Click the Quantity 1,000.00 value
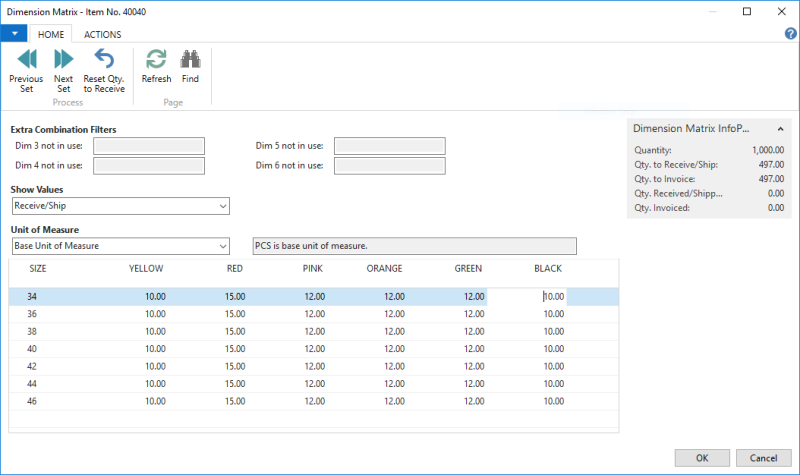800x475 pixels. (768, 150)
